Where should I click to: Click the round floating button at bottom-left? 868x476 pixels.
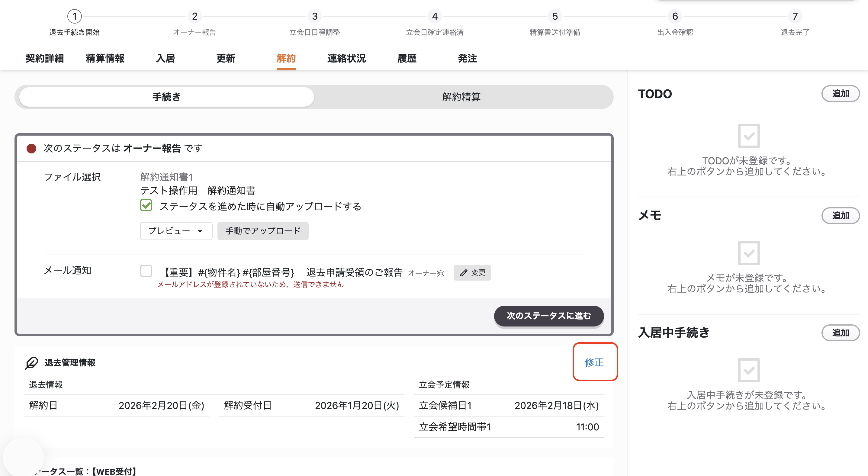click(x=23, y=458)
